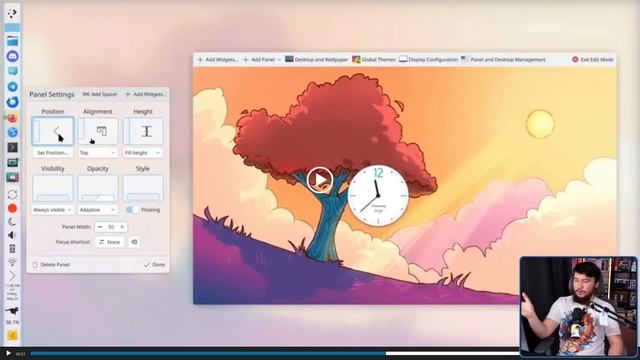Click Done in Panel Settings
This screenshot has height=360, width=640.
point(154,264)
